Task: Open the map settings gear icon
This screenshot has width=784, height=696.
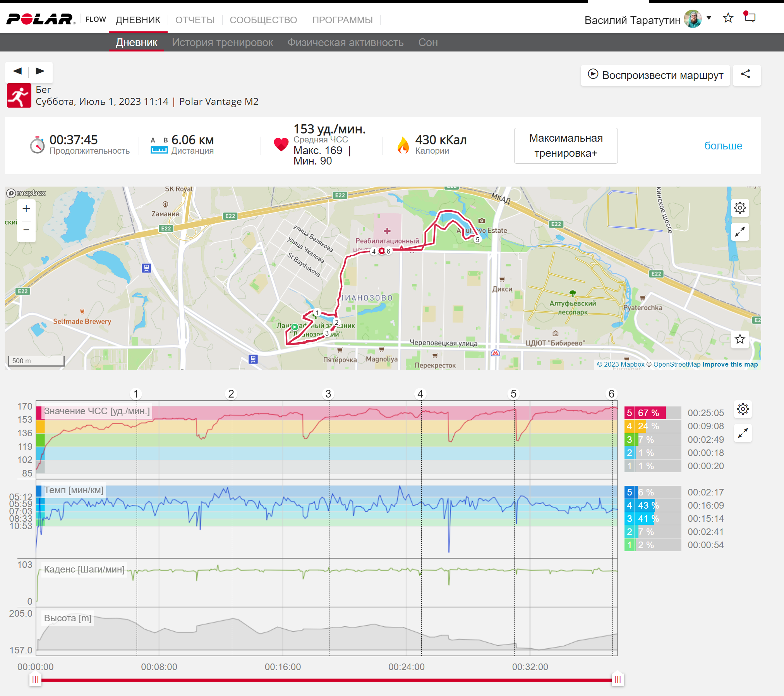Action: coord(740,208)
